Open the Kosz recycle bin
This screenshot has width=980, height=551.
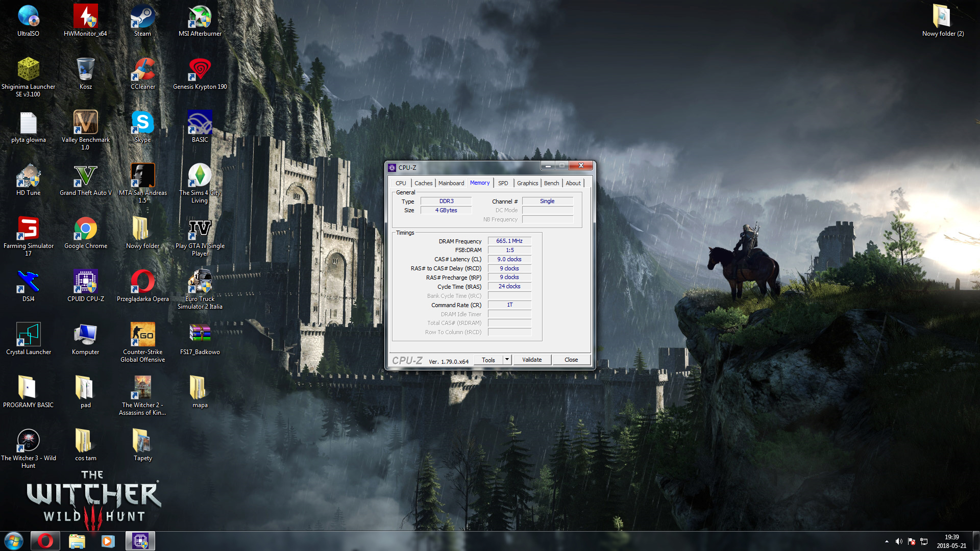85,74
